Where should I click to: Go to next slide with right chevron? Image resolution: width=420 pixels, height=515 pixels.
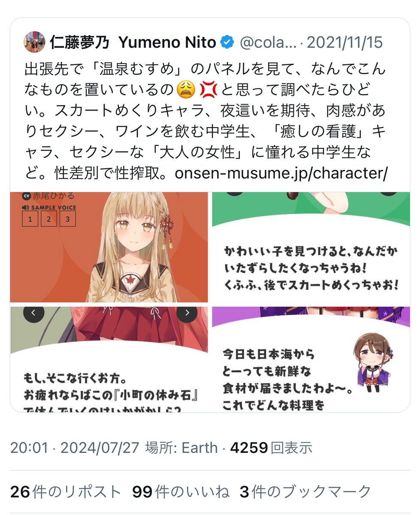[187, 313]
